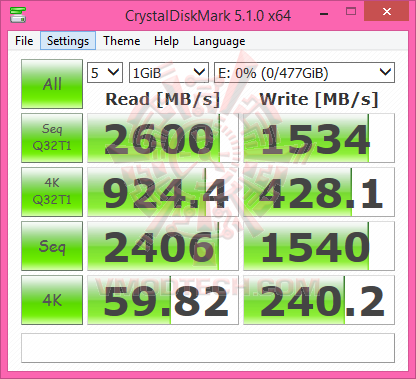Expand the test count dropdown showing 5
Image resolution: width=416 pixels, height=379 pixels.
[105, 72]
